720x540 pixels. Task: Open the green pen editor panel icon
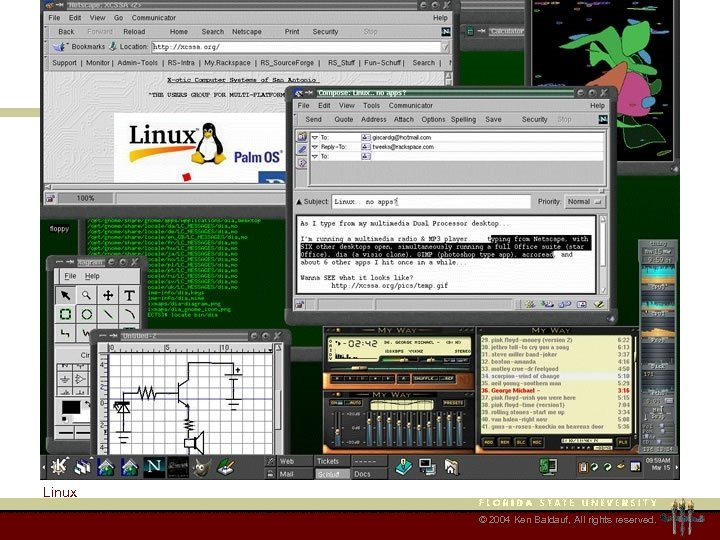[x=225, y=467]
